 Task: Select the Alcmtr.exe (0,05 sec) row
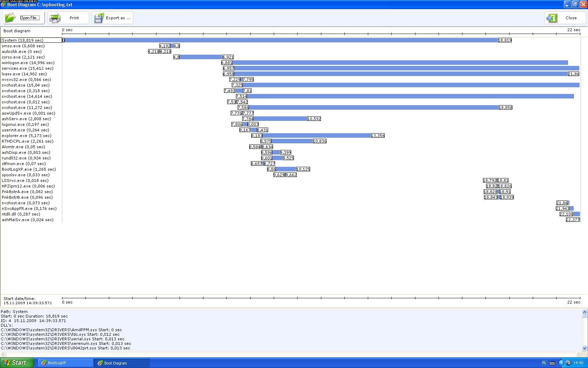click(x=23, y=147)
